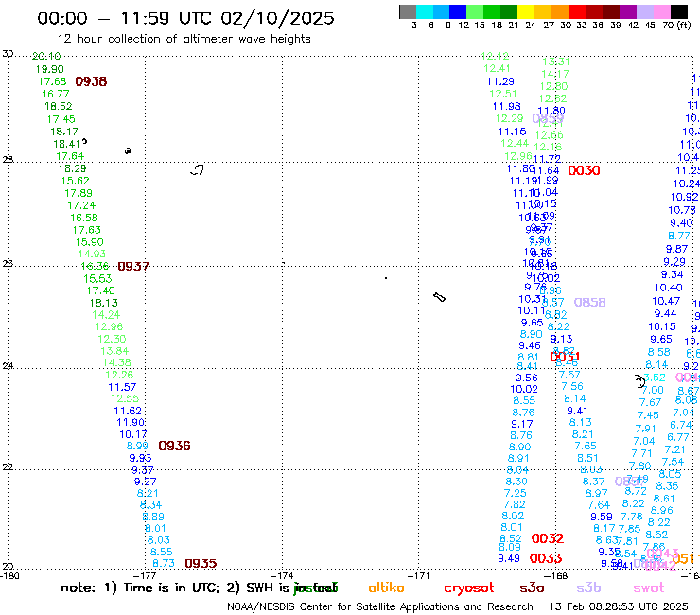This screenshot has height=615, width=700.
Task: Click the 0938 time stamp
Action: [x=91, y=81]
